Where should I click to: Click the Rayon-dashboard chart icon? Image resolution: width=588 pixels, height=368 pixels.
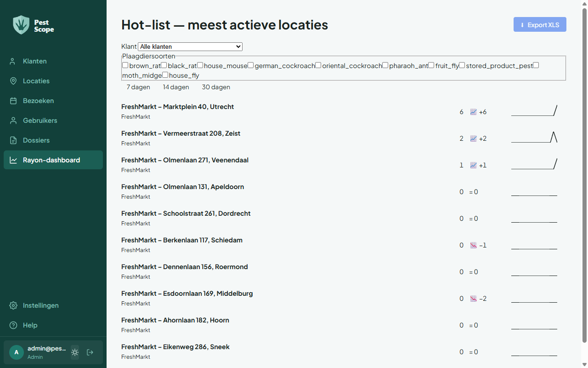[x=13, y=160]
